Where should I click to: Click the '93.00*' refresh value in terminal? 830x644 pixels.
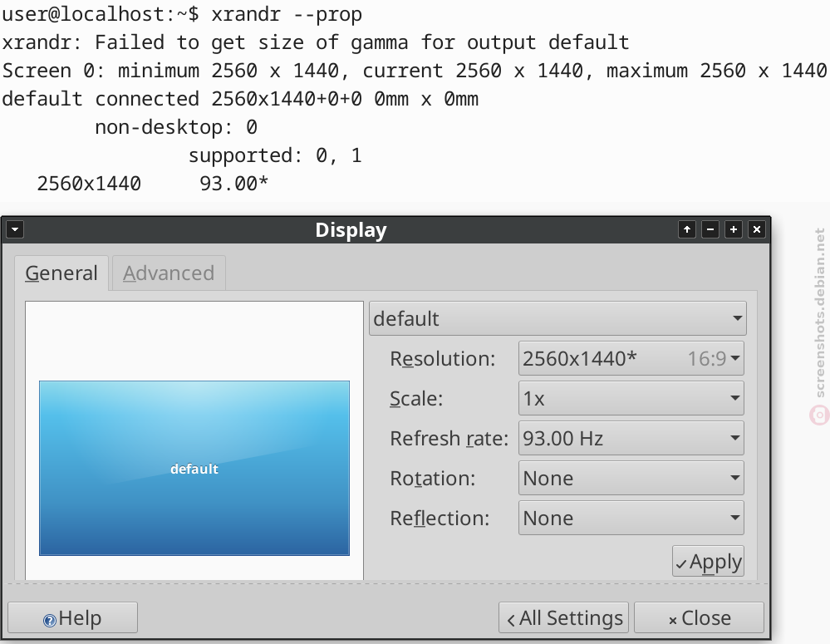pyautogui.click(x=234, y=184)
